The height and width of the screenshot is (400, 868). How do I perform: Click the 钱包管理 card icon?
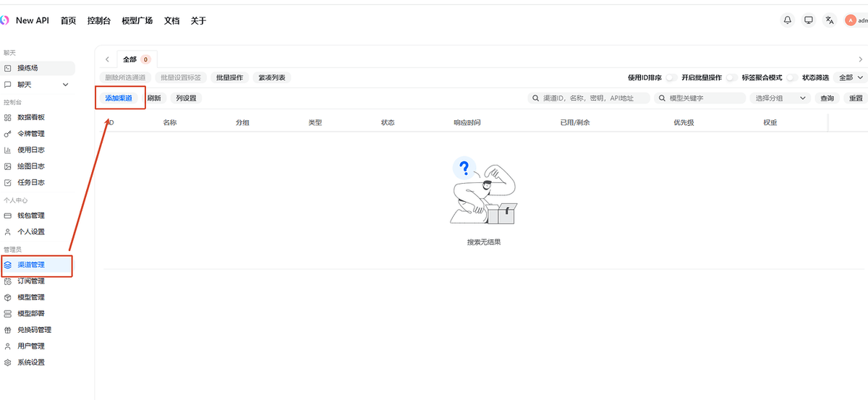[x=8, y=216]
